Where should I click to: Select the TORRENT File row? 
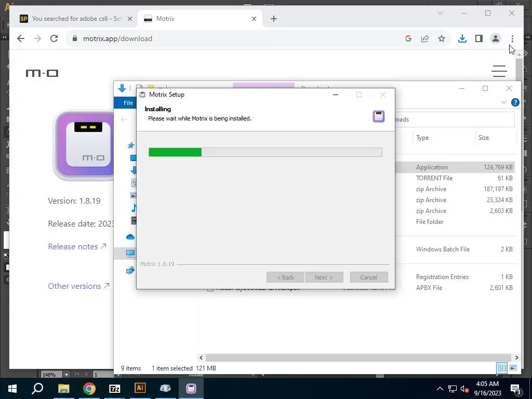[455, 178]
